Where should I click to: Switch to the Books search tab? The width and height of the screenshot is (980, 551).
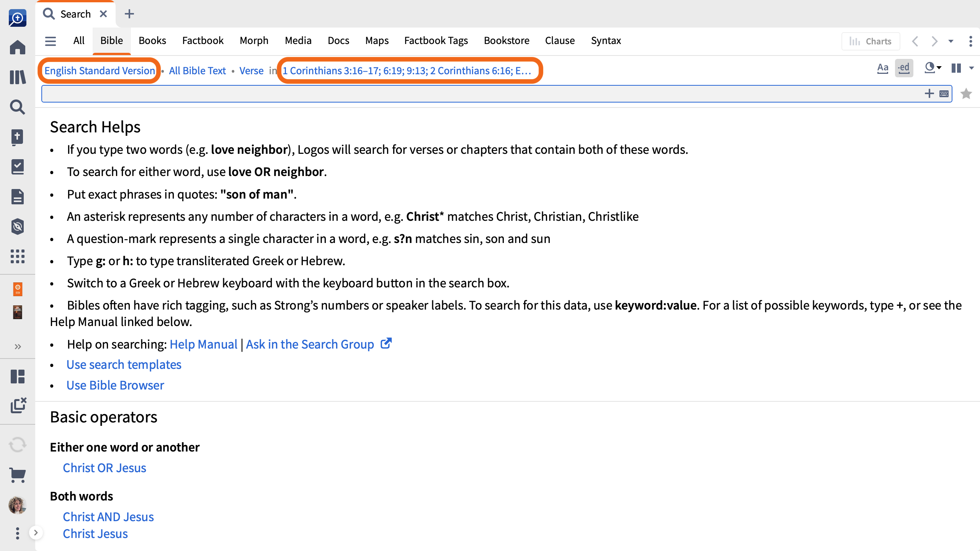(x=152, y=41)
